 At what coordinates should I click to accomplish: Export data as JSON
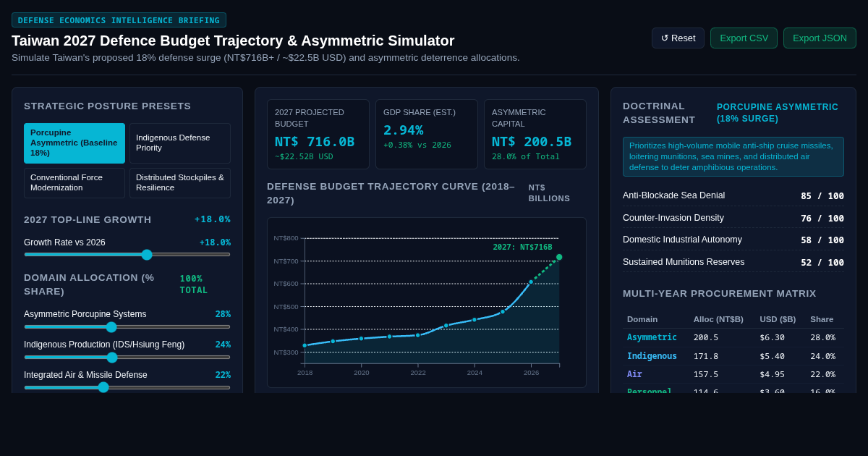pyautogui.click(x=820, y=38)
